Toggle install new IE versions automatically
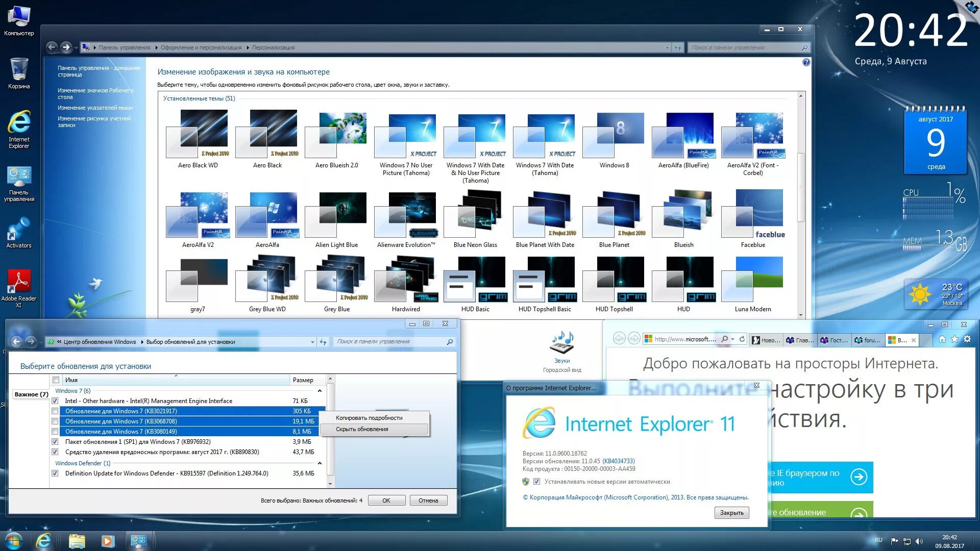 tap(536, 482)
